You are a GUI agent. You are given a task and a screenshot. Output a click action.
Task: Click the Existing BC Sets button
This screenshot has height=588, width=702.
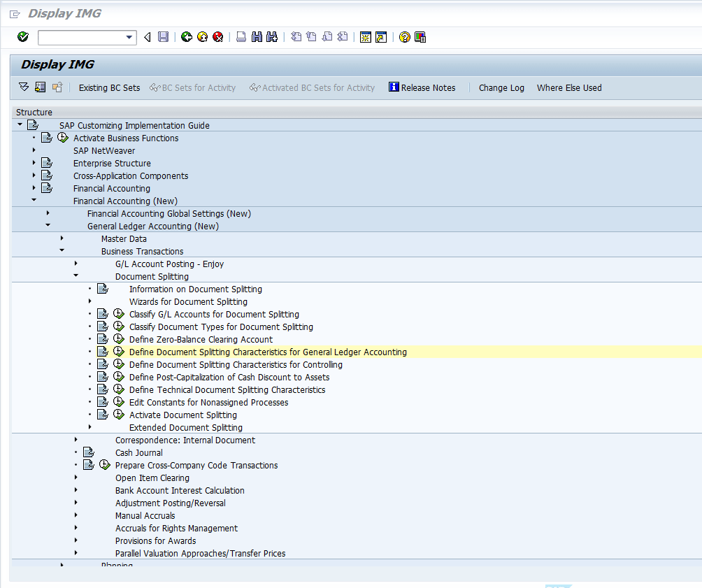[109, 87]
